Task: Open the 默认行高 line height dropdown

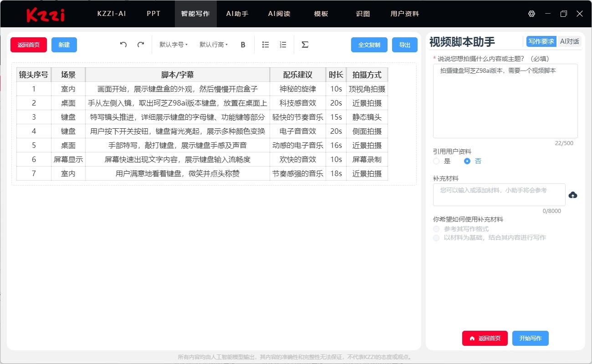Action: 214,45
